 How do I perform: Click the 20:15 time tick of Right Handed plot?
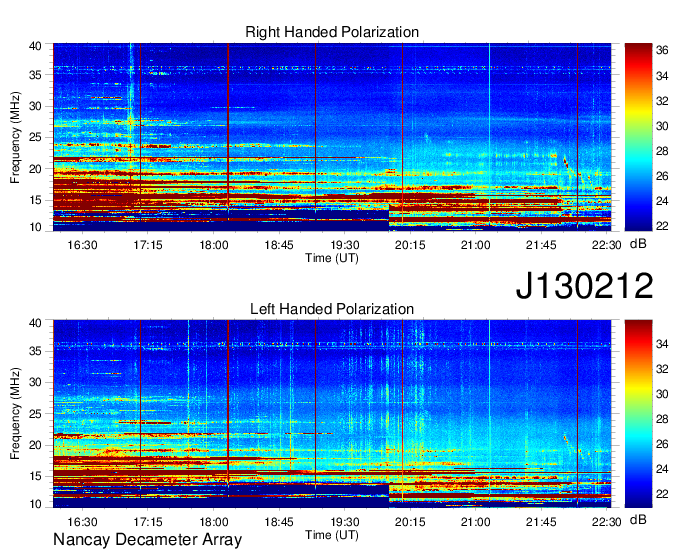coord(410,245)
